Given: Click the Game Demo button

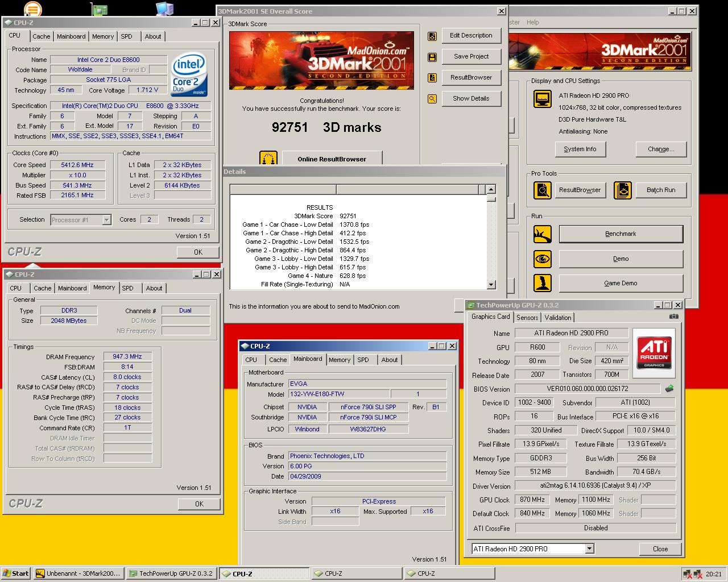Looking at the screenshot, I should pos(621,283).
